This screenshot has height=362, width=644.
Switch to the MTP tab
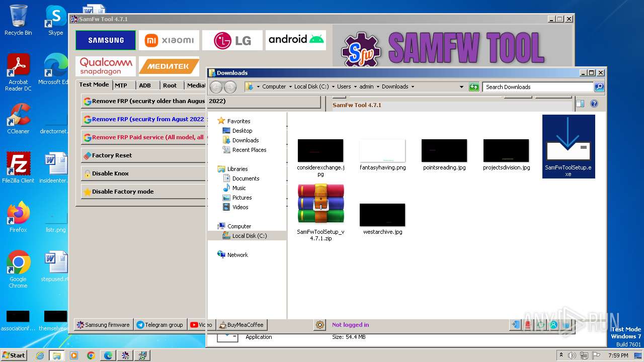coord(124,85)
